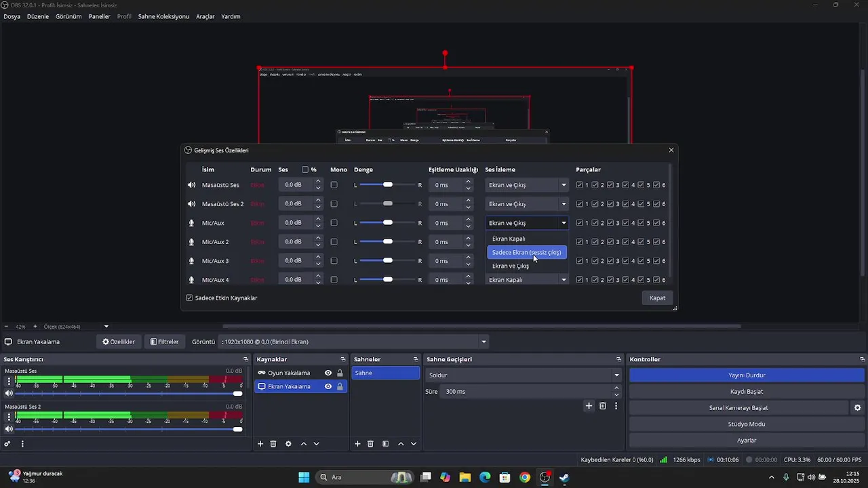The width and height of the screenshot is (868, 488).
Task: Add a scene transition with plus icon
Action: 589,405
